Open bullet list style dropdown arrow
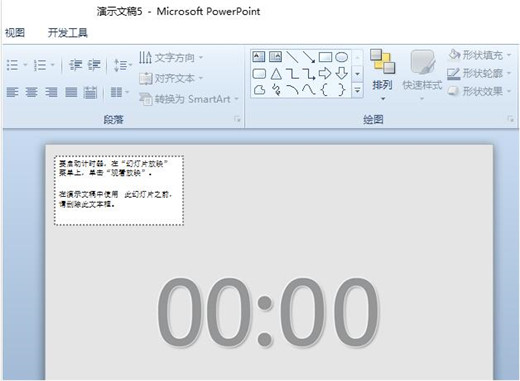The width and height of the screenshot is (520, 381). coord(25,65)
